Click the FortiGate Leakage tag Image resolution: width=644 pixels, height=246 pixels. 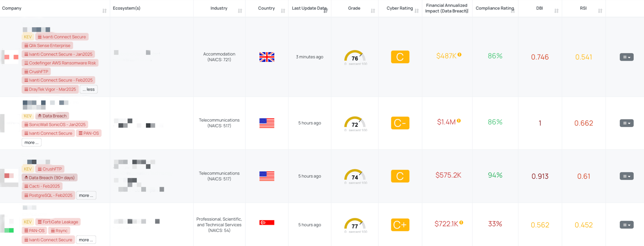tap(58, 222)
